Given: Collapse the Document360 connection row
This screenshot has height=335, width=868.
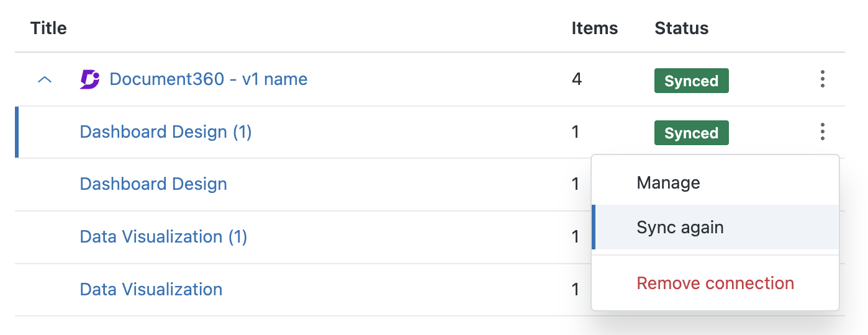Looking at the screenshot, I should [45, 80].
